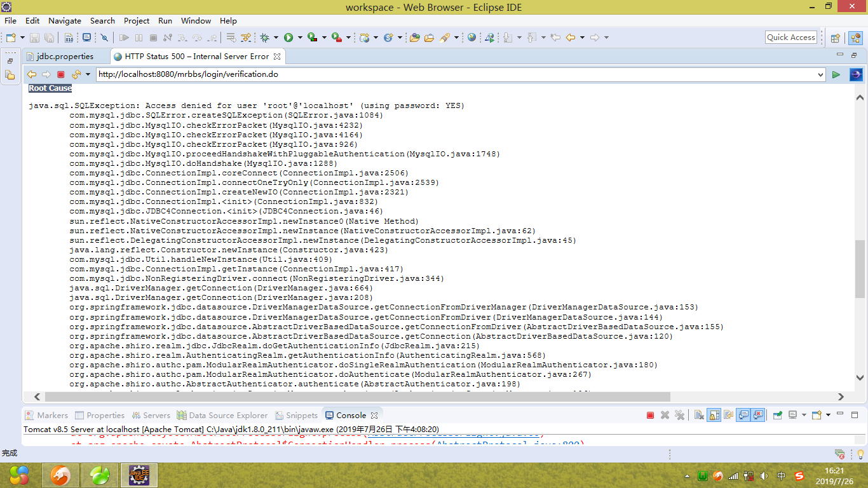The image size is (868, 488).
Task: Close the HTTP Status 500 tab
Action: [276, 56]
